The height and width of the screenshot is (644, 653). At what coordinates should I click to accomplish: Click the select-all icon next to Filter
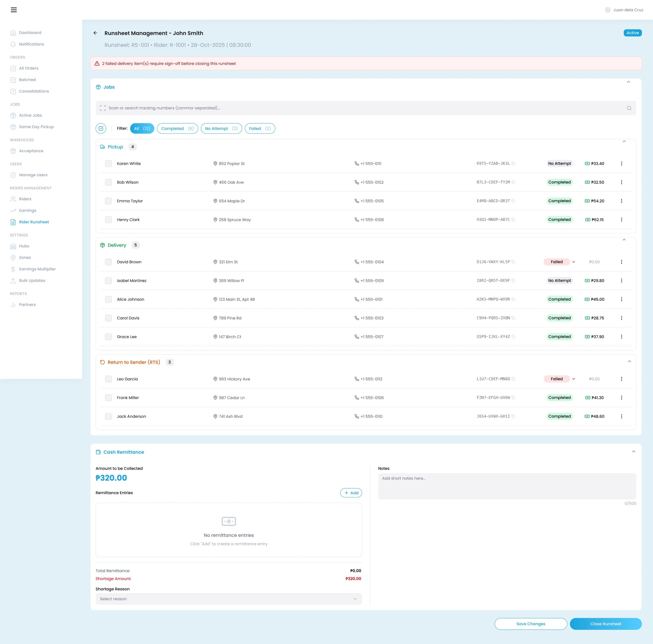[x=101, y=129]
